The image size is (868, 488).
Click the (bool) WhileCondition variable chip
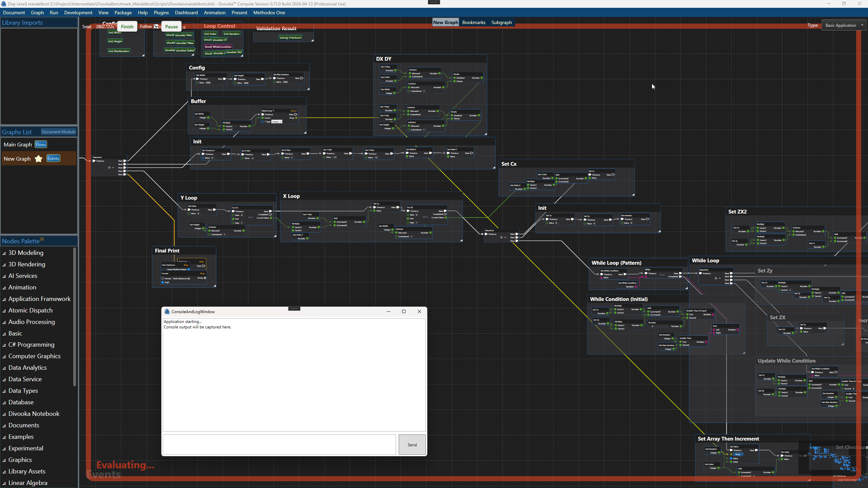tap(218, 47)
